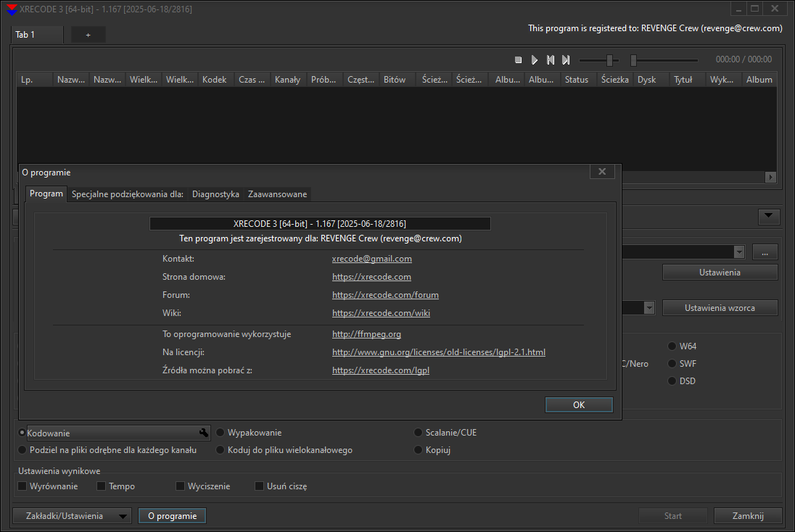This screenshot has width=795, height=532.
Task: Click the browse (...) folder button
Action: [x=765, y=252]
